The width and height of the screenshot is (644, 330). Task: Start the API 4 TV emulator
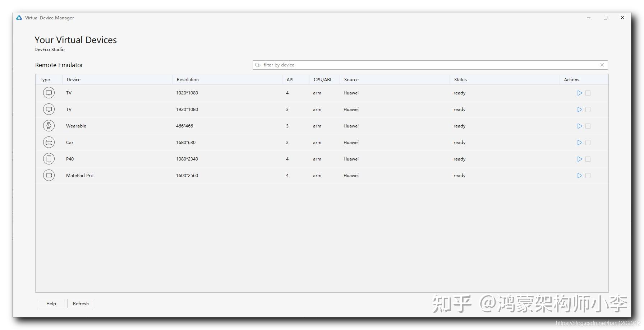[580, 93]
